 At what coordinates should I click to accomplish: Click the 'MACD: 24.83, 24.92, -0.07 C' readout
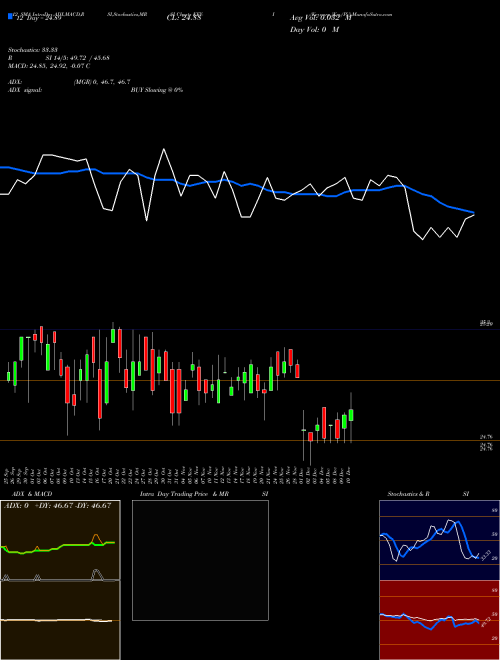[x=49, y=66]
